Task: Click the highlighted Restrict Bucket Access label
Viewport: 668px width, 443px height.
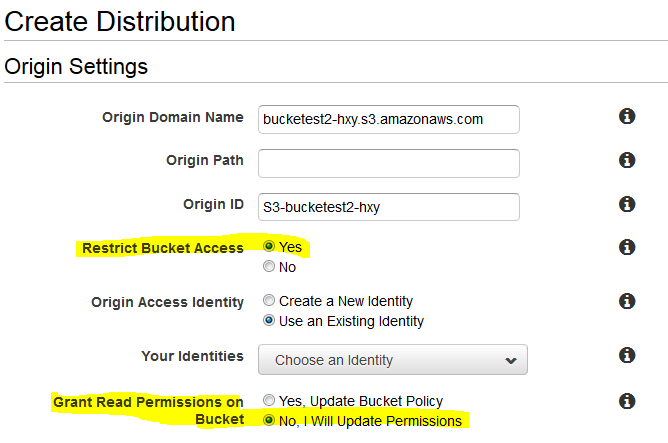Action: (163, 248)
